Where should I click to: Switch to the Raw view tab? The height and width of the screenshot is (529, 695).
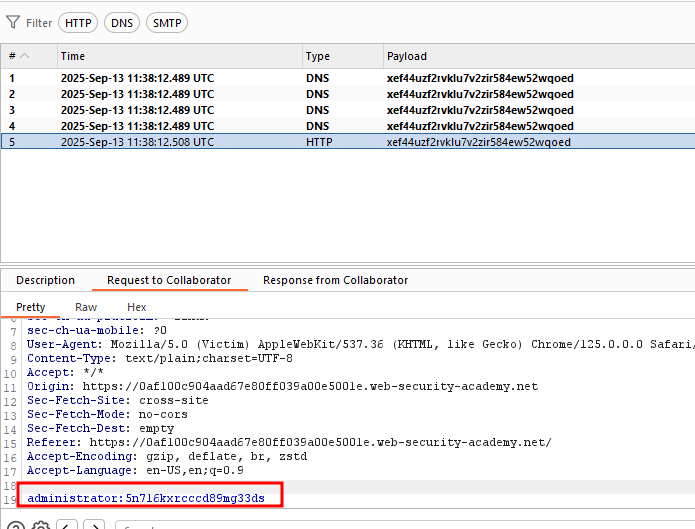click(86, 307)
